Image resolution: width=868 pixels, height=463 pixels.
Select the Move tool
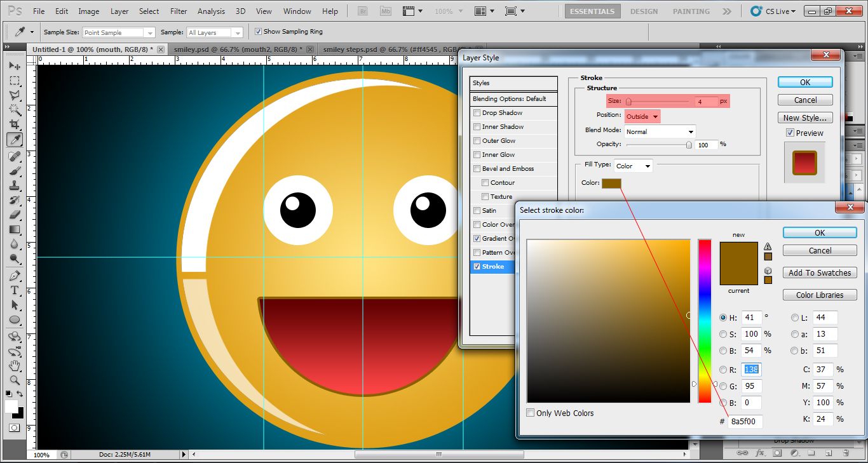point(14,65)
